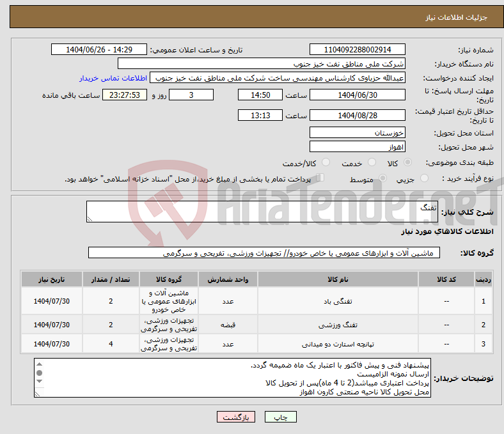504x434 pixels.
Task: Click the buyer notes scrollbar thumb
Action: click(40, 373)
